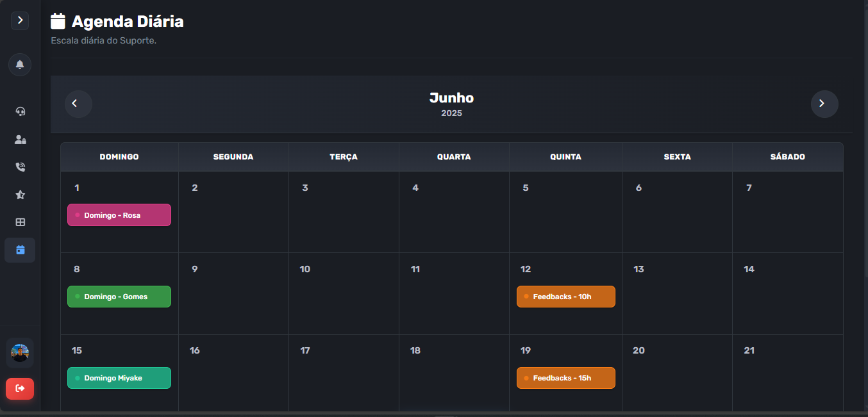This screenshot has width=868, height=417.
Task: Open the user avatar profile picture
Action: [20, 353]
